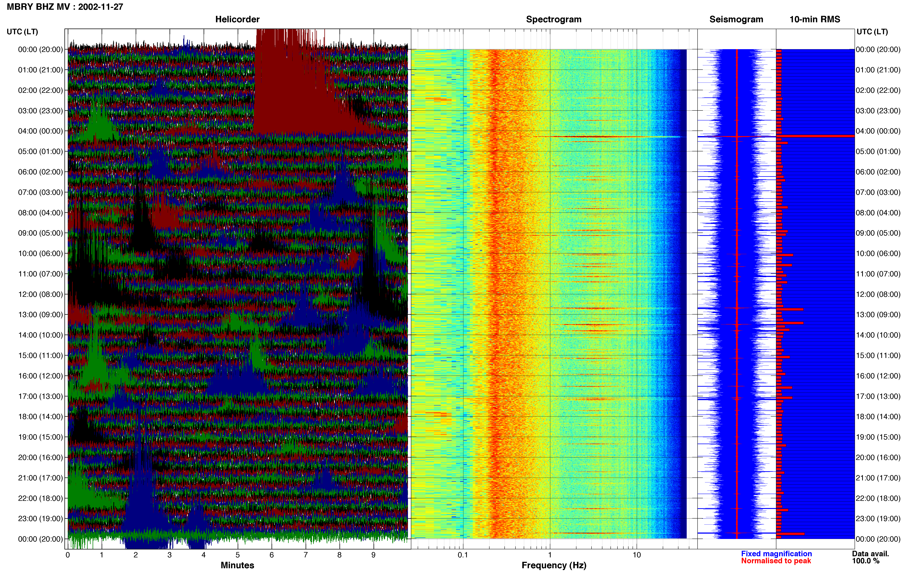Click the 15:00 (11:00) label on the RMS-side axis
This screenshot has height=578, width=924.
(x=878, y=356)
